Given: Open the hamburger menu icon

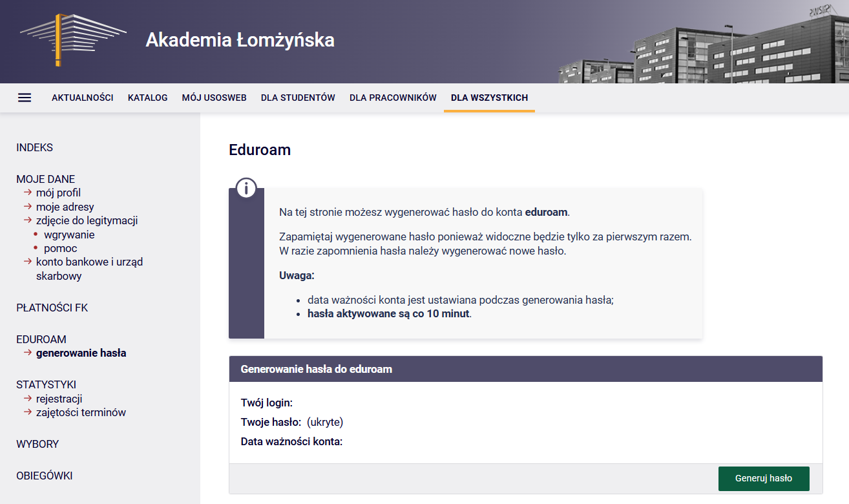Looking at the screenshot, I should 25,98.
